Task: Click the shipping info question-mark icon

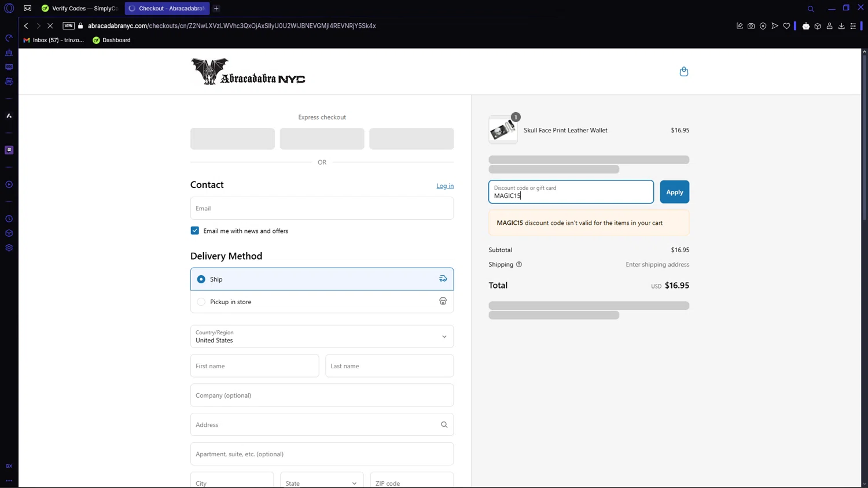Action: pyautogui.click(x=519, y=265)
